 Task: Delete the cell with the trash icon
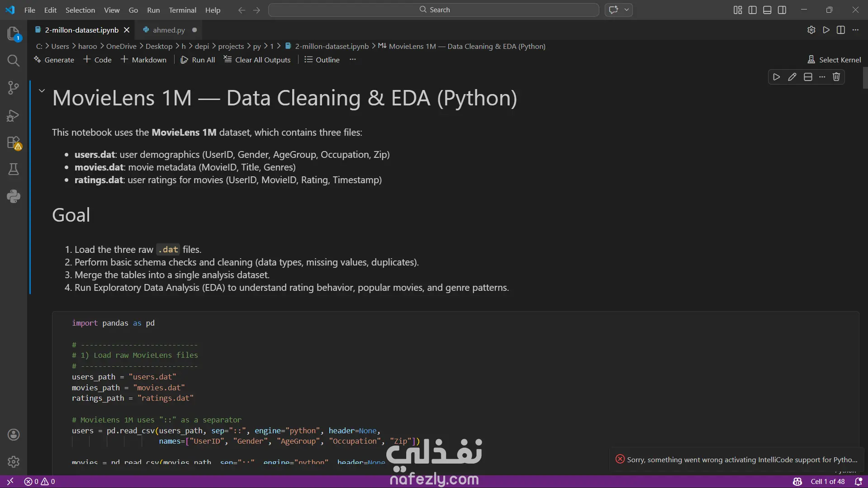(x=836, y=77)
